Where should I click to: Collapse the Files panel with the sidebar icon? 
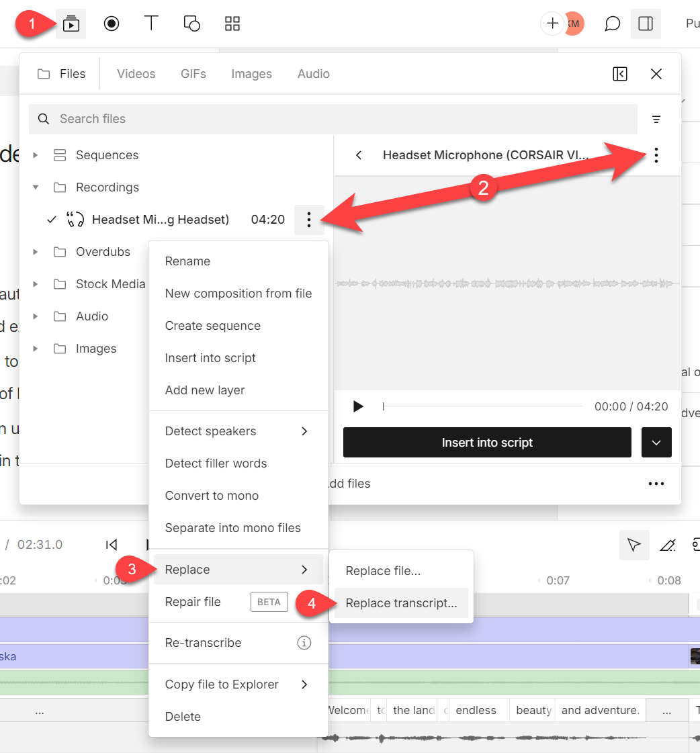[x=619, y=74]
